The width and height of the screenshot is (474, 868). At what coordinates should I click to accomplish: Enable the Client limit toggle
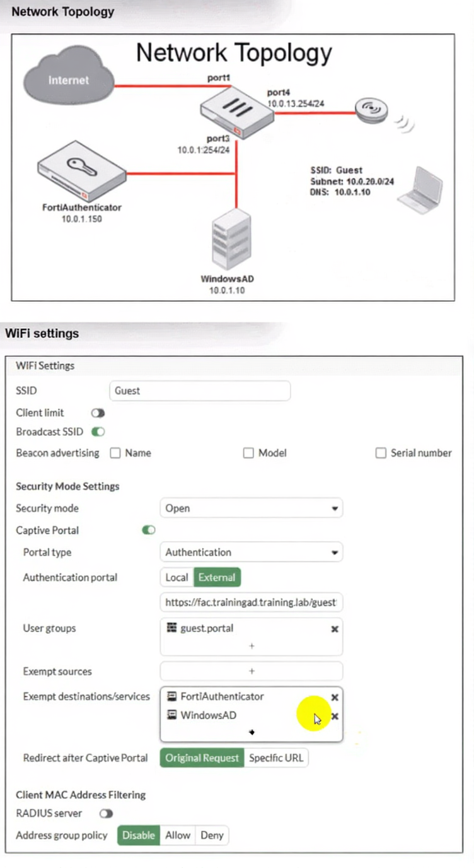coord(98,413)
